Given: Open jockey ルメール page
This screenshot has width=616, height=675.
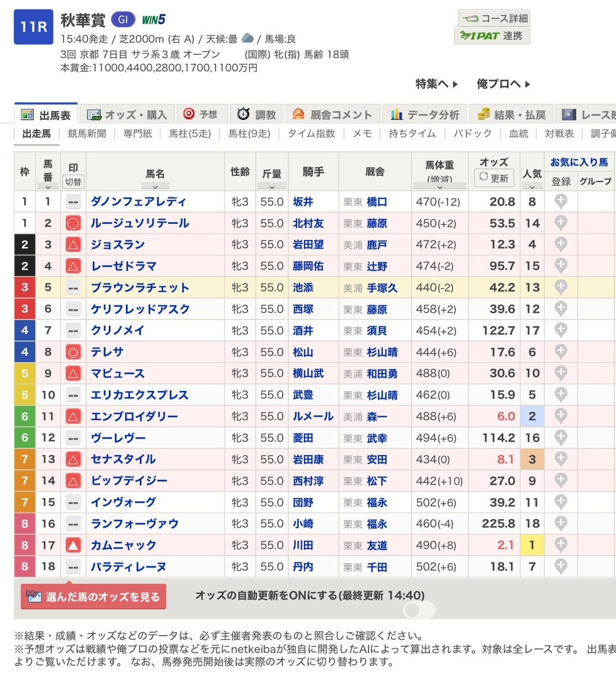Looking at the screenshot, I should click(x=313, y=416).
